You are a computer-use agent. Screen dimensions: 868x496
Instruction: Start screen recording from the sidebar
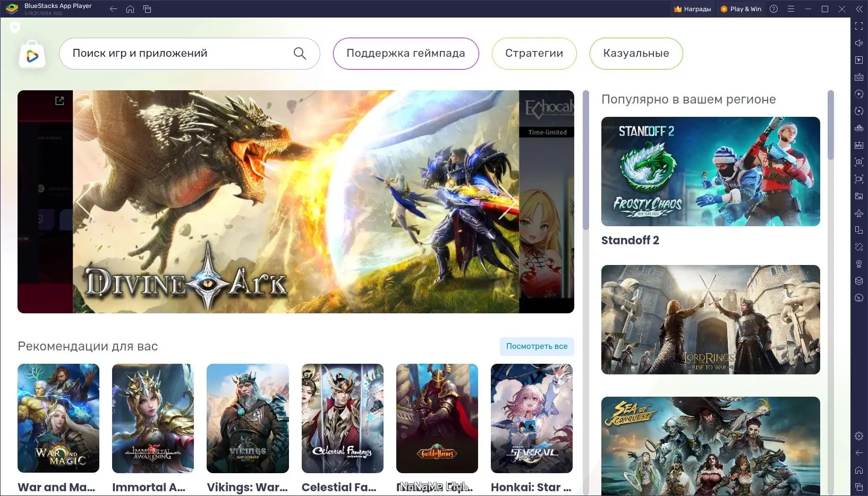859,179
